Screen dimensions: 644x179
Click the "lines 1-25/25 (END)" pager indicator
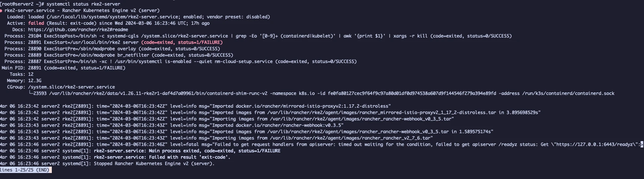tap(25, 170)
